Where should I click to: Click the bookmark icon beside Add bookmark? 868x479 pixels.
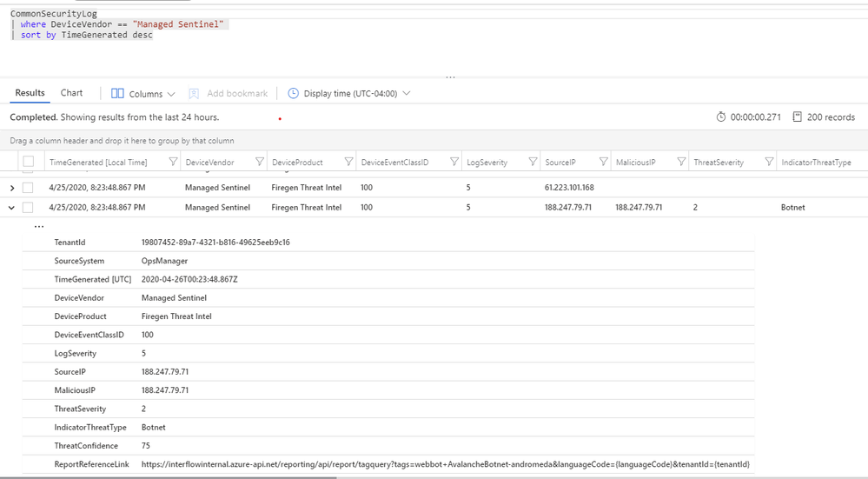tap(194, 94)
